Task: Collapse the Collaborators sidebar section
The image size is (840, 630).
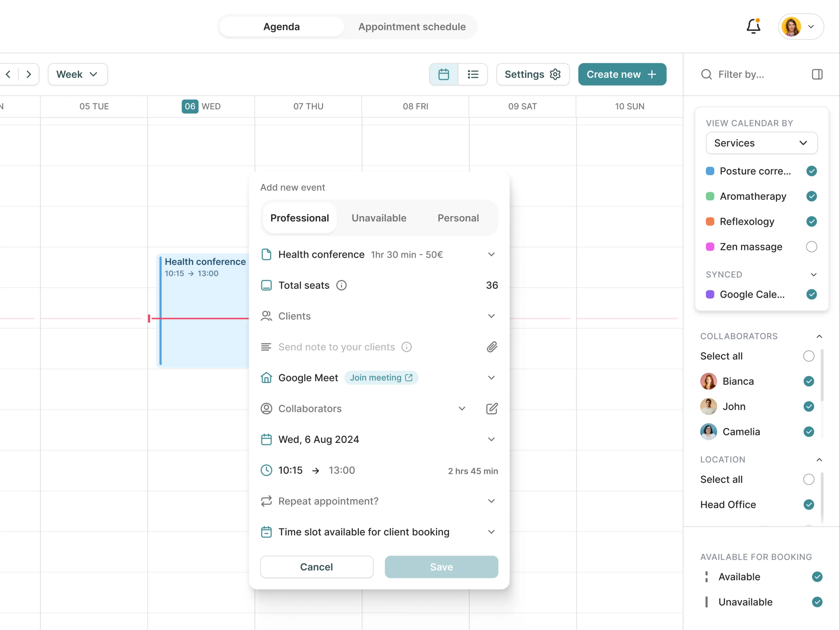Action: [x=819, y=336]
